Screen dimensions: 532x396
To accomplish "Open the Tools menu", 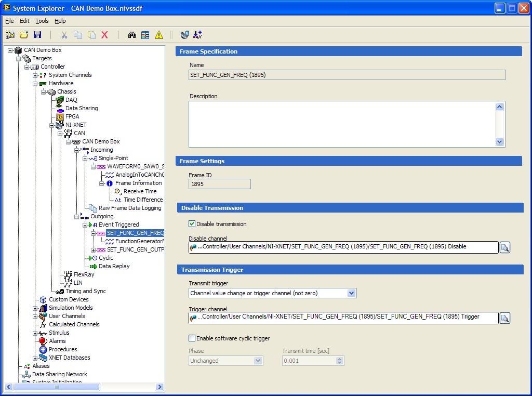I will [42, 21].
